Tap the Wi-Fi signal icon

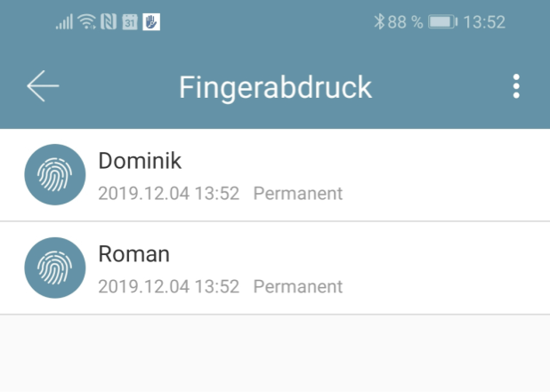[86, 21]
